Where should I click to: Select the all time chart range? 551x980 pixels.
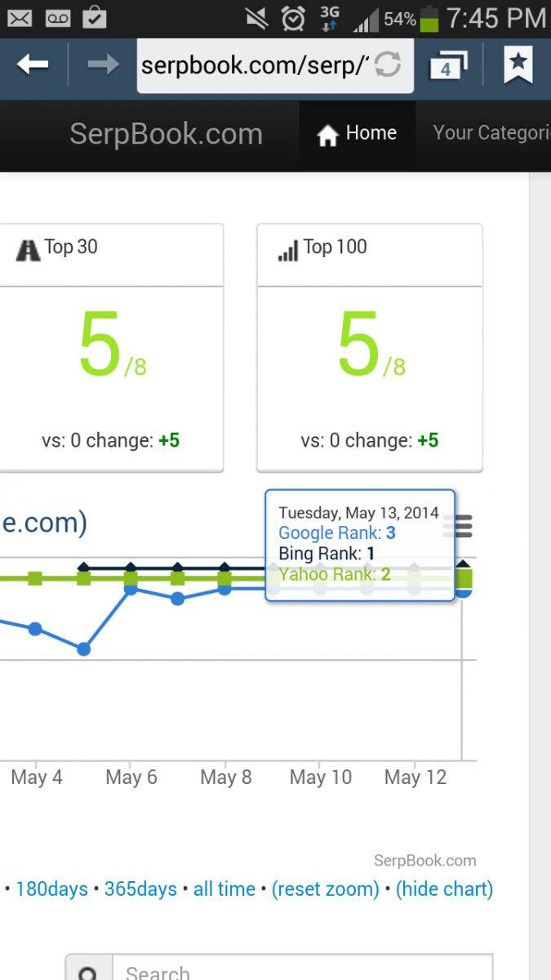tap(224, 889)
